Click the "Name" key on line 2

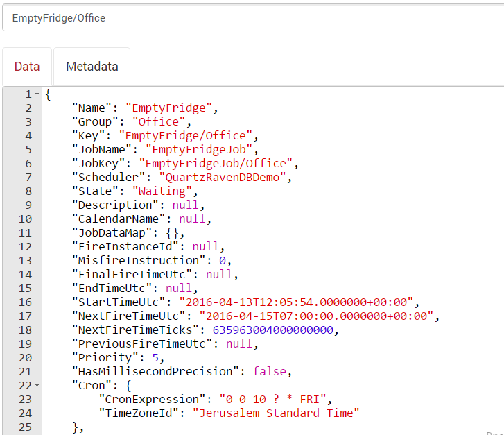click(x=92, y=108)
